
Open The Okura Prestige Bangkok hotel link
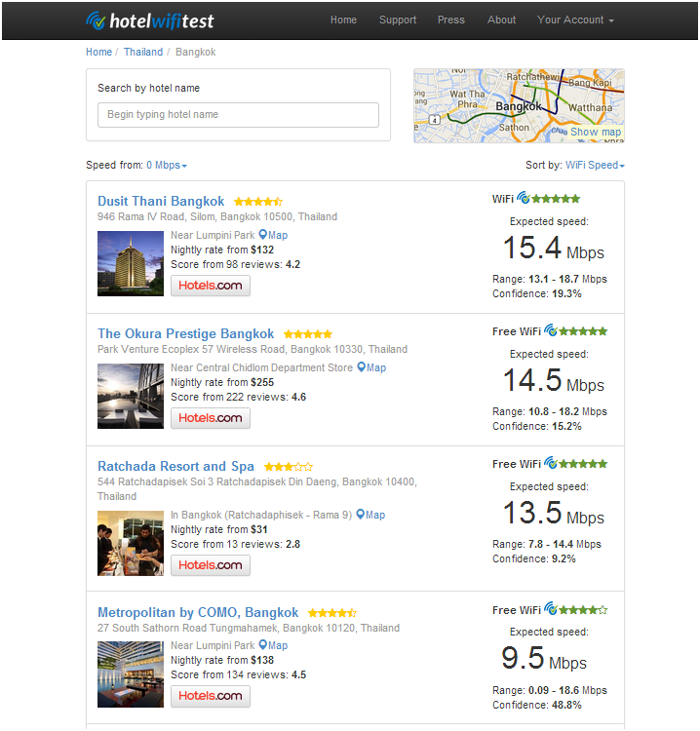(x=186, y=333)
